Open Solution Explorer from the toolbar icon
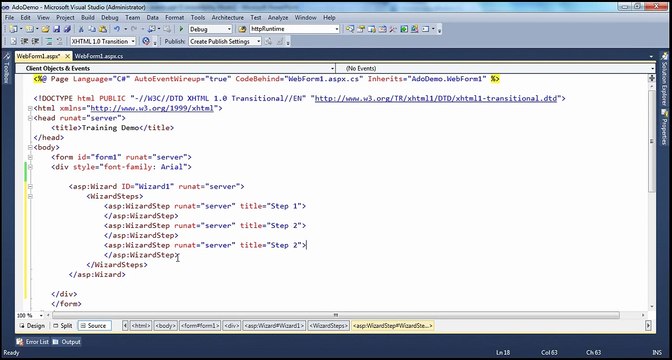 [x=350, y=29]
